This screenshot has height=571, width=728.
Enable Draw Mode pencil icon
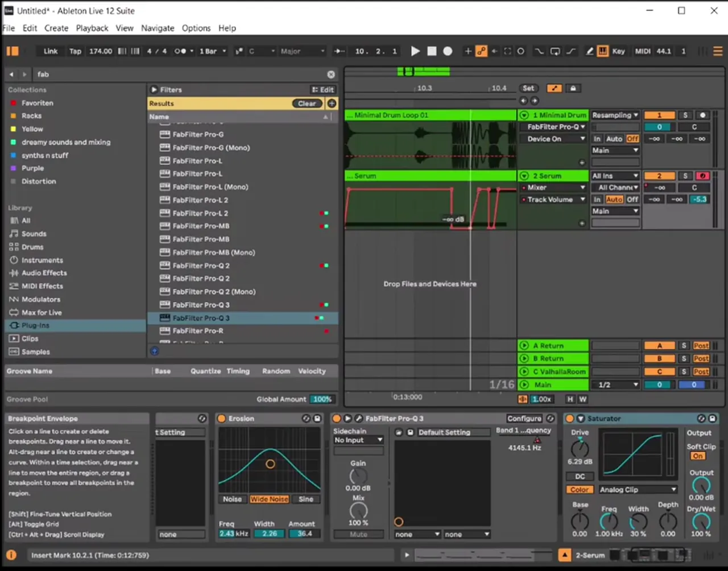pyautogui.click(x=590, y=51)
